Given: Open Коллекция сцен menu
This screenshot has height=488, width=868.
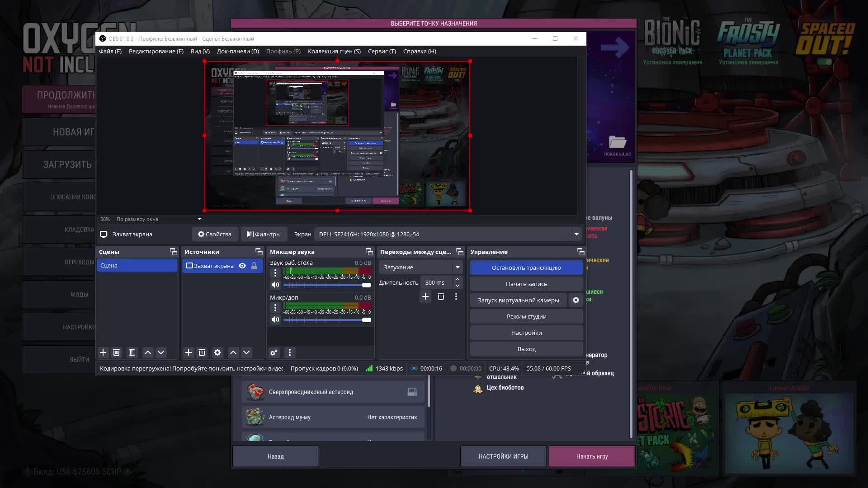Looking at the screenshot, I should point(334,51).
